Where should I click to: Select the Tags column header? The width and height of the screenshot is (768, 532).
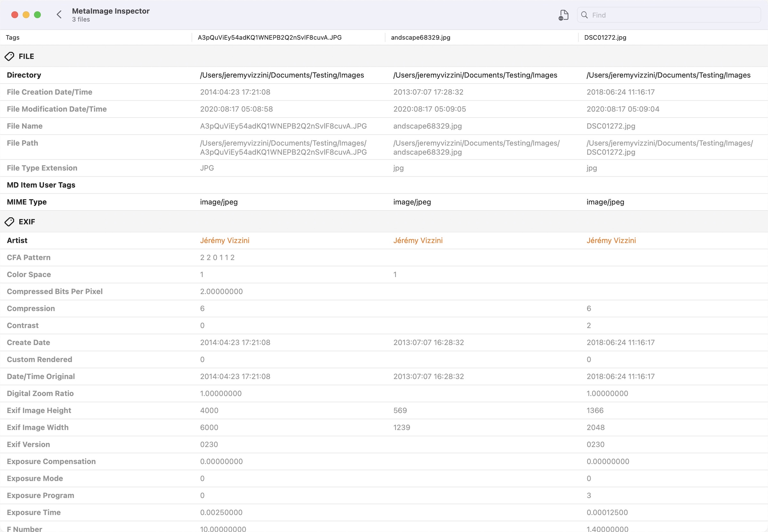click(13, 37)
